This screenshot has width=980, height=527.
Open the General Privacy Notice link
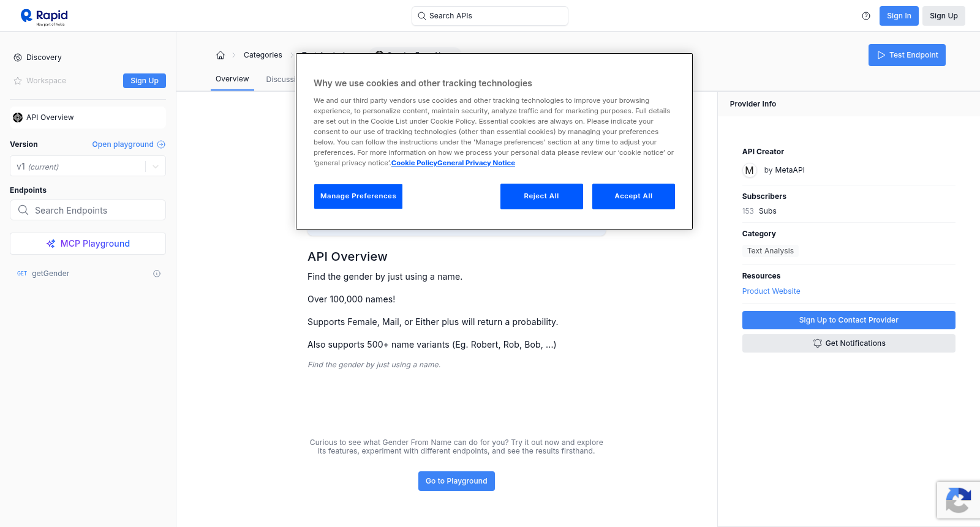click(x=477, y=163)
